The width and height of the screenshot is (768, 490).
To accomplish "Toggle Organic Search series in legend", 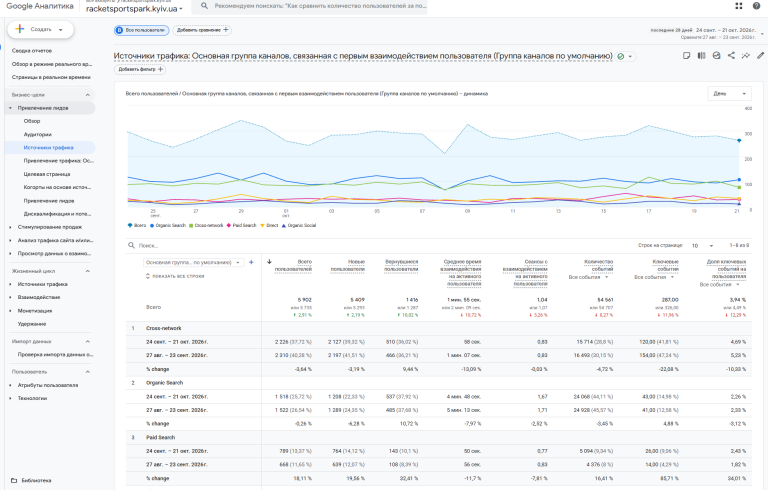I will [x=168, y=225].
